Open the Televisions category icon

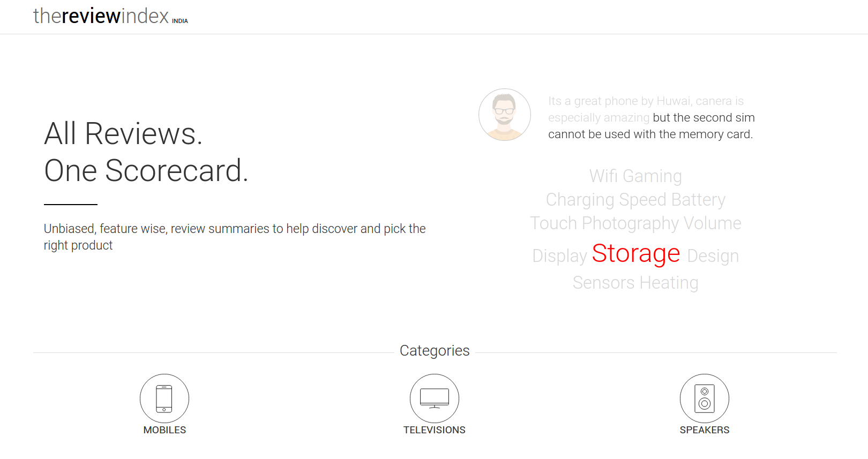435,398
